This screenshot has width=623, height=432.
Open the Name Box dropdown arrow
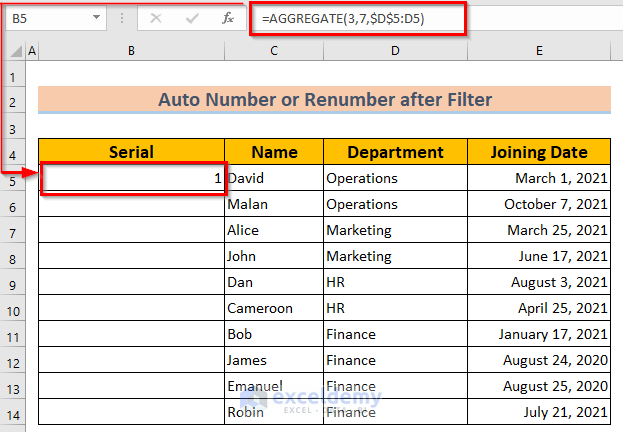[x=96, y=18]
